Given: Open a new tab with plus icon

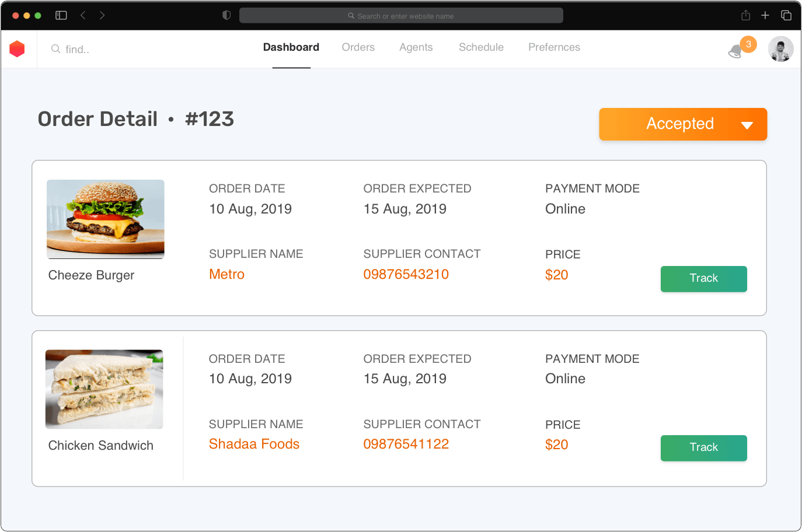Looking at the screenshot, I should point(765,15).
